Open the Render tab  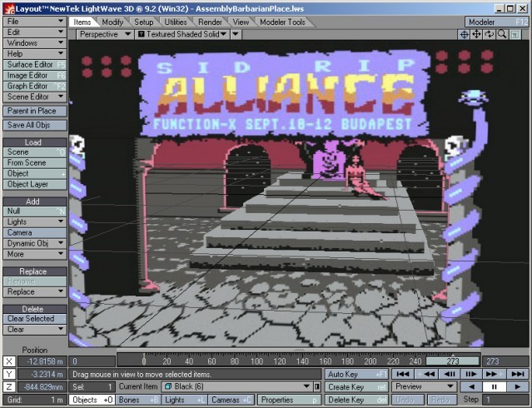(x=210, y=22)
